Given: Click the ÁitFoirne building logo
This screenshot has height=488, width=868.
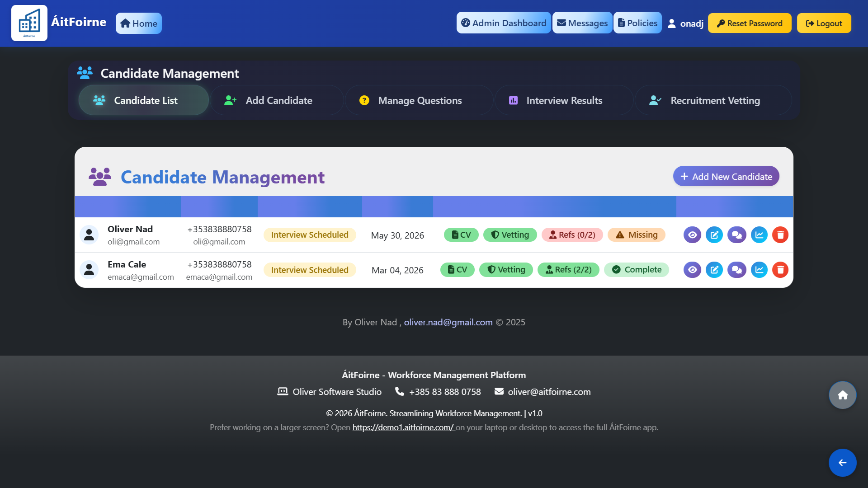Looking at the screenshot, I should (x=29, y=23).
